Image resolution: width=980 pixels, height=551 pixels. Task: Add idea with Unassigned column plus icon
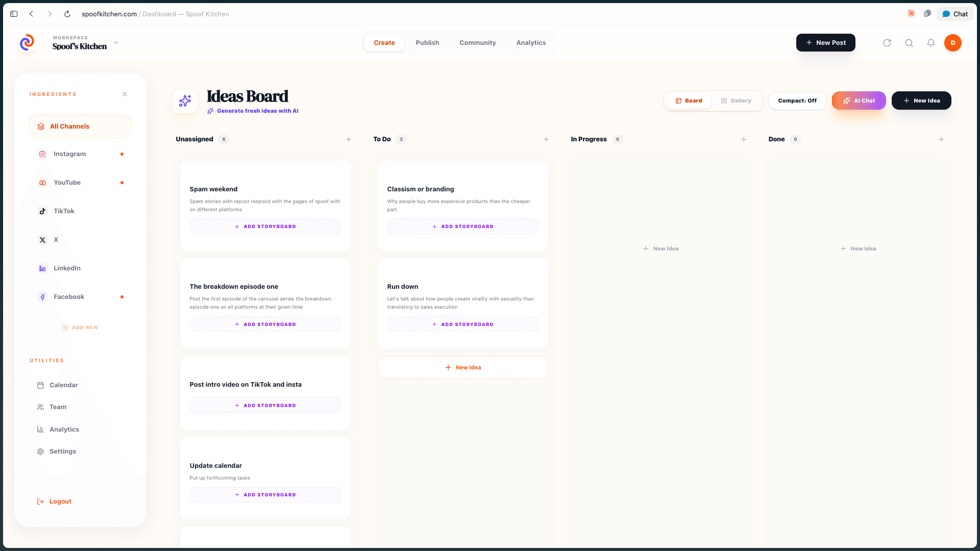[349, 139]
